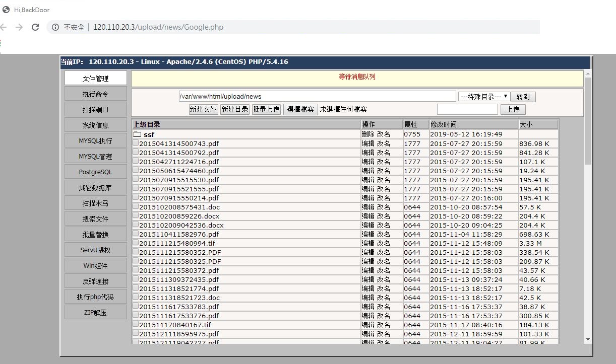Click the /var/www/html/upload/news path field
The height and width of the screenshot is (364, 616).
click(317, 96)
